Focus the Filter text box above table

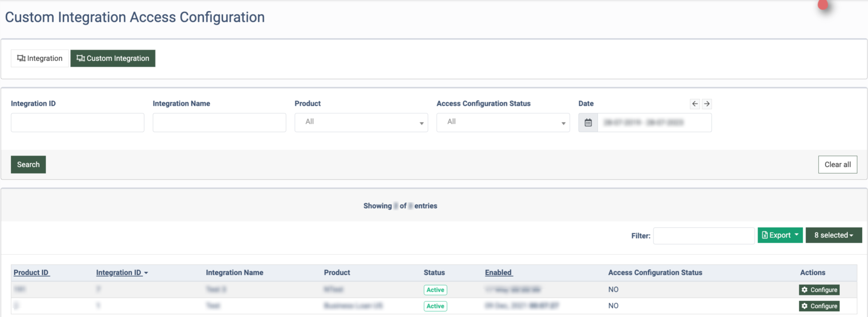[x=704, y=236]
